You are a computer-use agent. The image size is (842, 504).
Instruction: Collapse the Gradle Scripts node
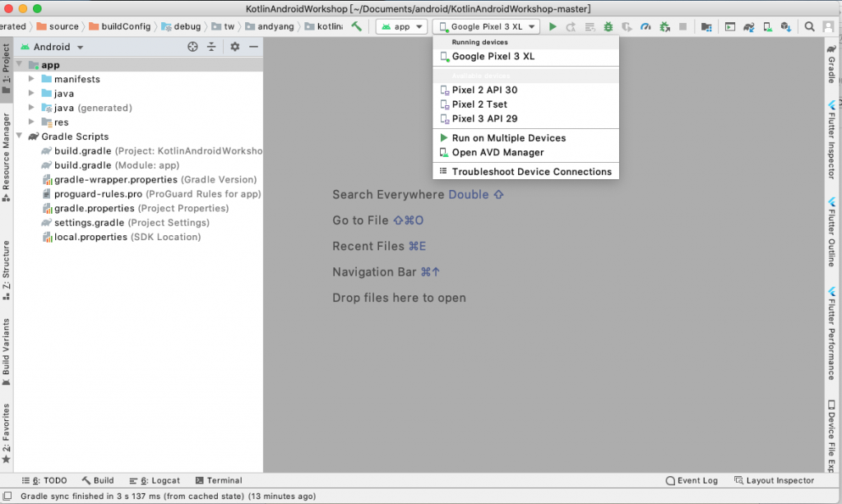(20, 136)
